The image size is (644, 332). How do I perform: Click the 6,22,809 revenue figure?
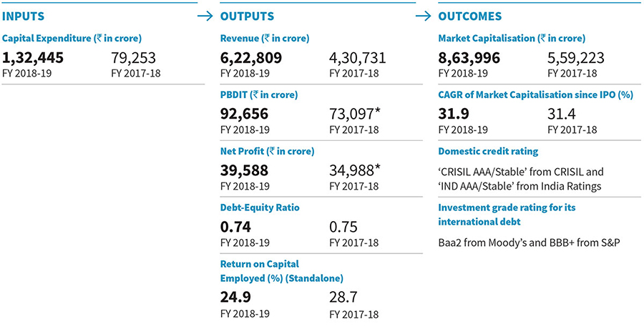click(x=250, y=58)
